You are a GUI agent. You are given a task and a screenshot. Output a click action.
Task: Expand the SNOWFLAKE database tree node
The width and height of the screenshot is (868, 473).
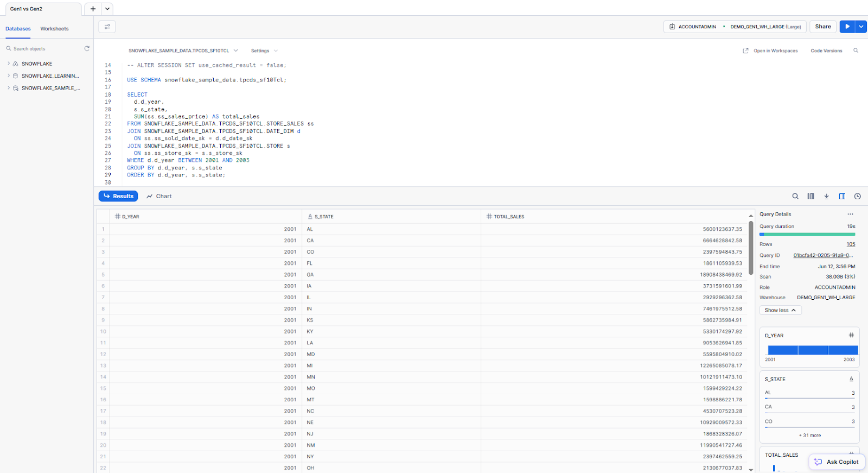pyautogui.click(x=9, y=64)
